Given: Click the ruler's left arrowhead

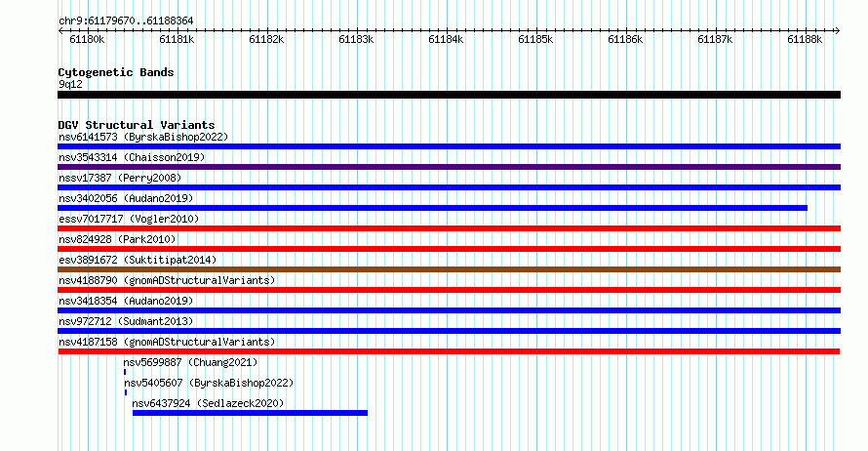Looking at the screenshot, I should click(60, 31).
